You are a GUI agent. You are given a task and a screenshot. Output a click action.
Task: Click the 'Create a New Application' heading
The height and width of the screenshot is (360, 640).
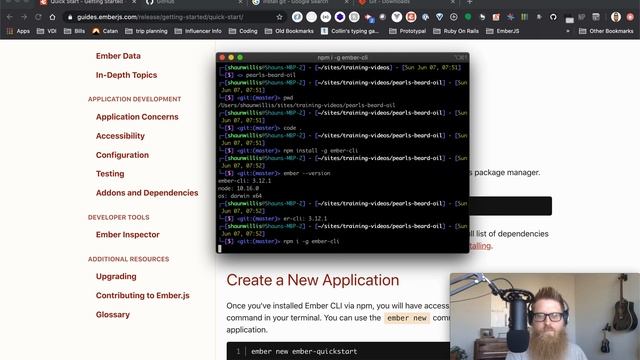point(313,280)
